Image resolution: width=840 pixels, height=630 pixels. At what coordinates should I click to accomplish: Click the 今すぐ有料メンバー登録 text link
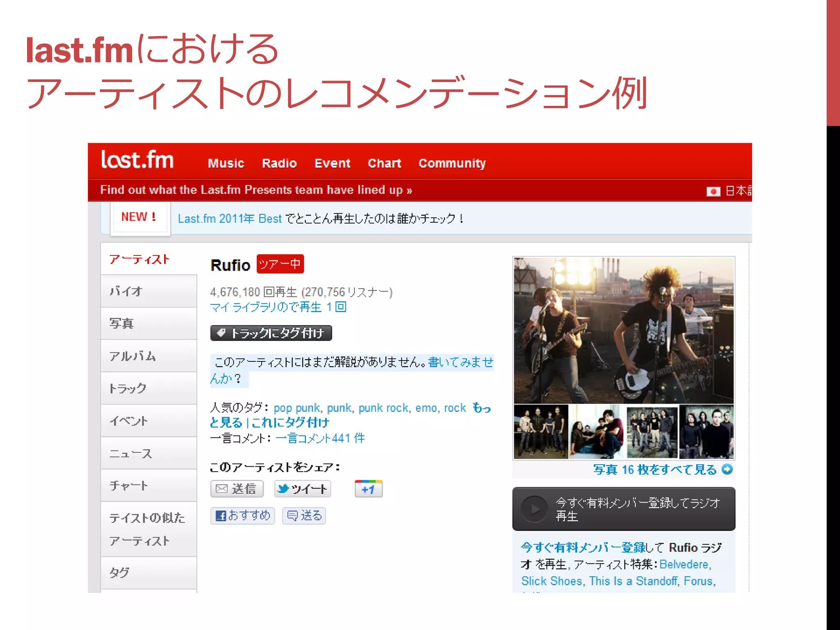click(583, 548)
